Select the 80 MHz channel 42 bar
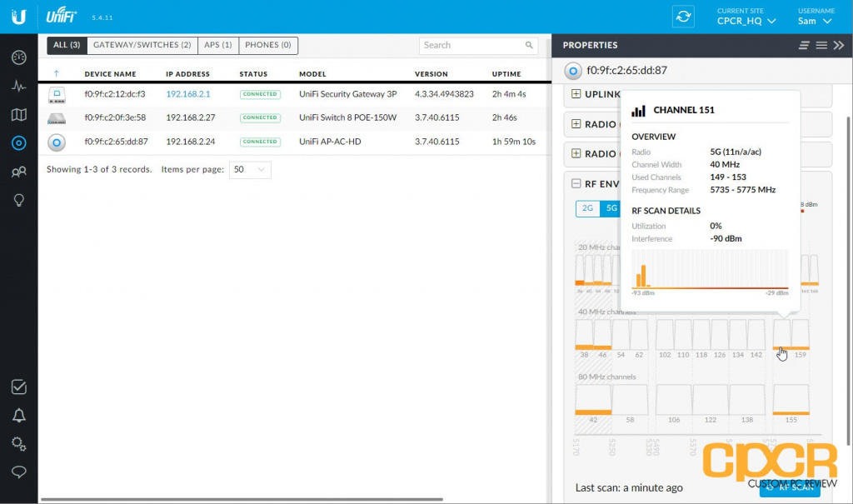This screenshot has height=504, width=853. click(x=593, y=400)
